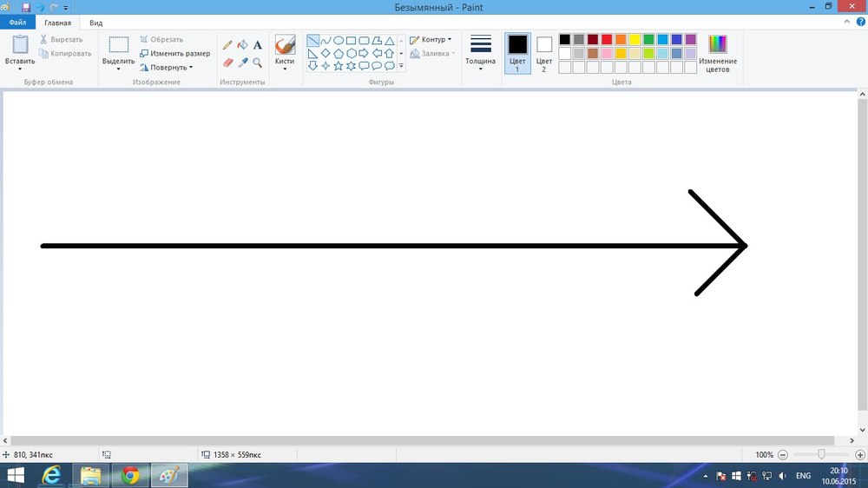
Task: Pick the red color swatch
Action: [x=607, y=39]
